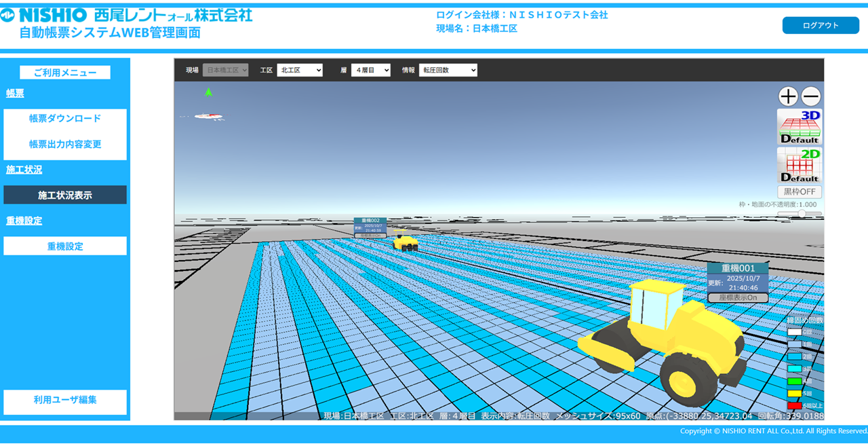
Task: Click the 施工状況 section heading link
Action: pos(24,170)
